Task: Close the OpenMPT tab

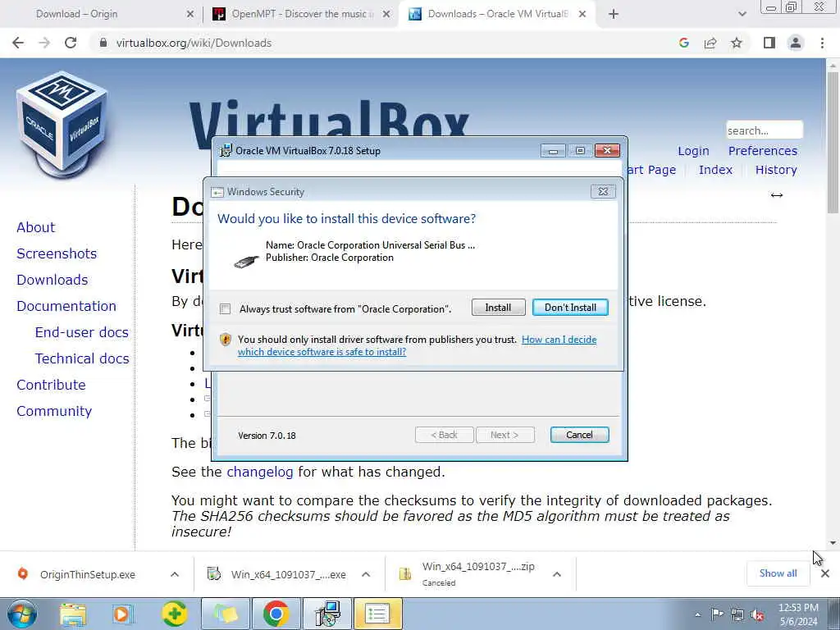Action: tap(386, 14)
